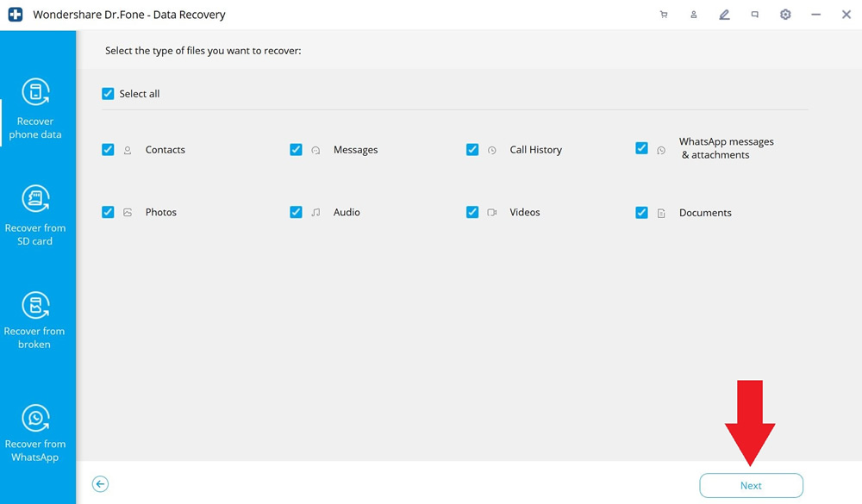This screenshot has height=504, width=862.
Task: Uncheck the Call History checkbox
Action: pyautogui.click(x=472, y=150)
